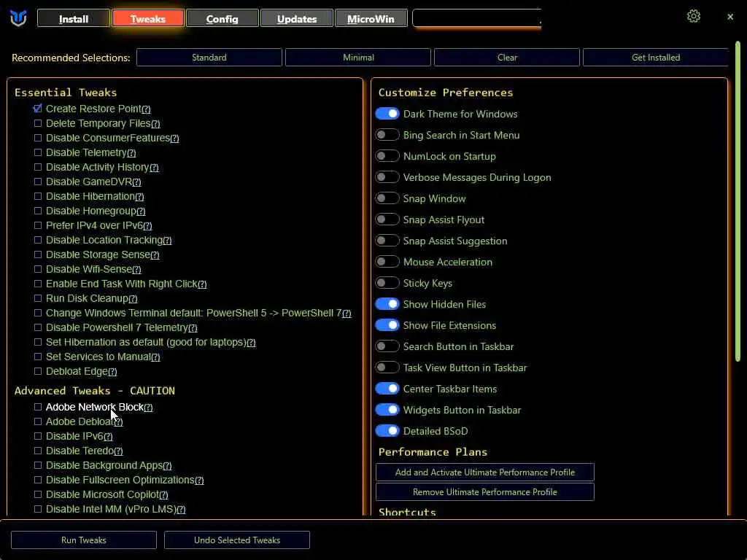Open help (?) for Disable Powershell 7 Telemetry

pos(193,328)
